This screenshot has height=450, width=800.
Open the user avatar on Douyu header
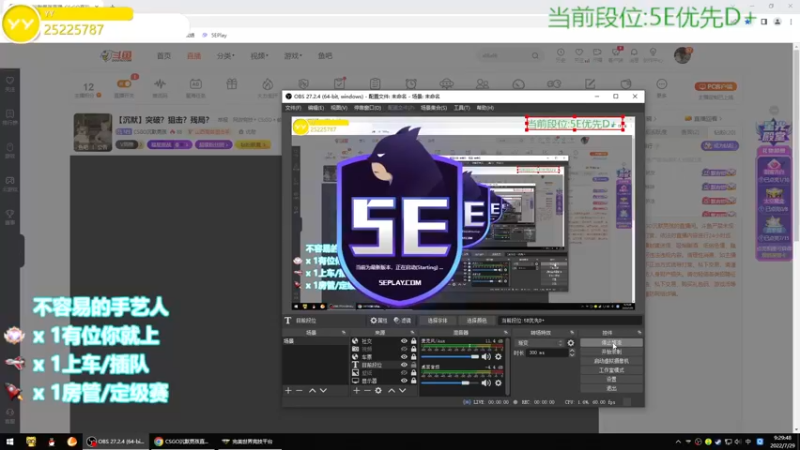click(682, 55)
